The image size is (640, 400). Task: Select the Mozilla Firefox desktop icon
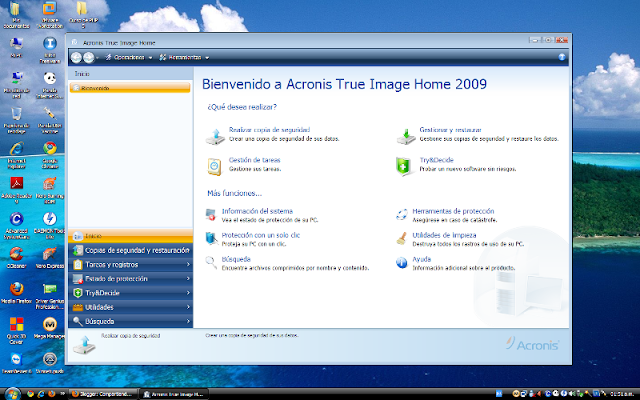coord(16,293)
